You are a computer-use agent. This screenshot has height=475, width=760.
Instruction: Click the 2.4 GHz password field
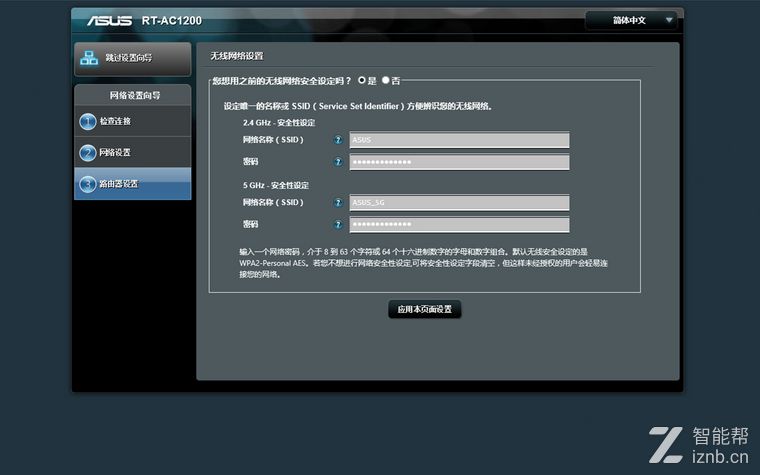pyautogui.click(x=459, y=162)
